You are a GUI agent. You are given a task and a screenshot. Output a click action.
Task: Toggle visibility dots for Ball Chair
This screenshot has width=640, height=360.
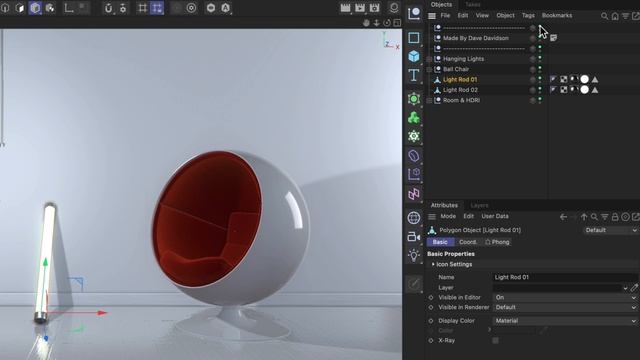(540, 69)
